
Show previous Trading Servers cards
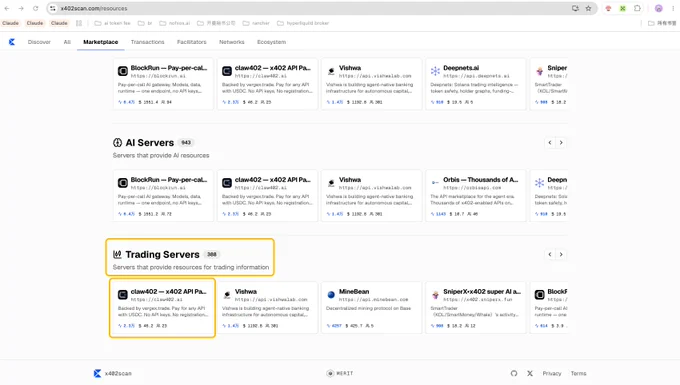click(x=550, y=254)
